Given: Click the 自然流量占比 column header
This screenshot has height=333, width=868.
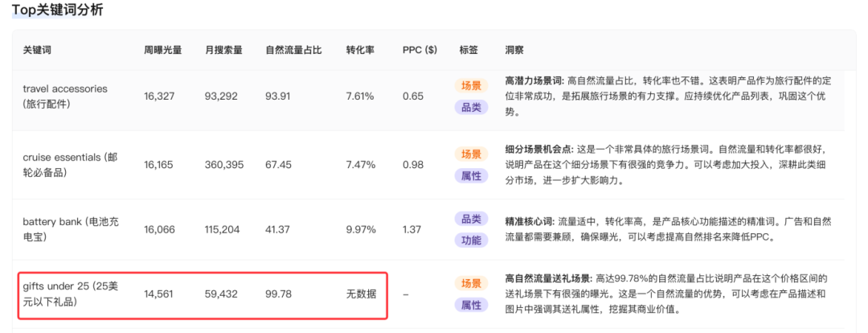Looking at the screenshot, I should (294, 50).
